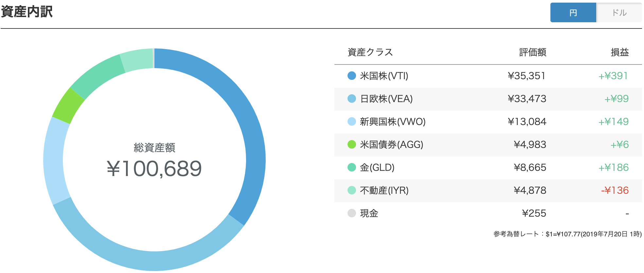Click the 米国株(VTI) row label
The height and width of the screenshot is (273, 644).
[384, 76]
